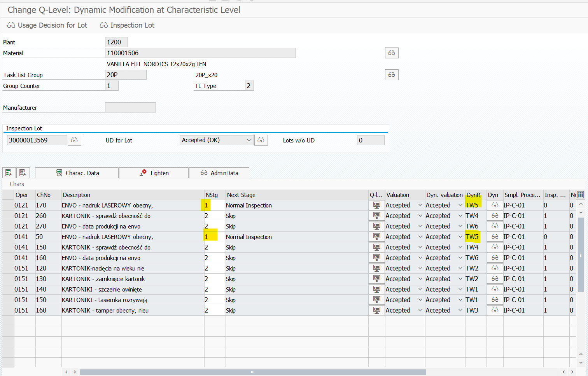Click the Dyn glasses icon in row 0141 / 50
This screenshot has width=588, height=376.
pos(495,237)
